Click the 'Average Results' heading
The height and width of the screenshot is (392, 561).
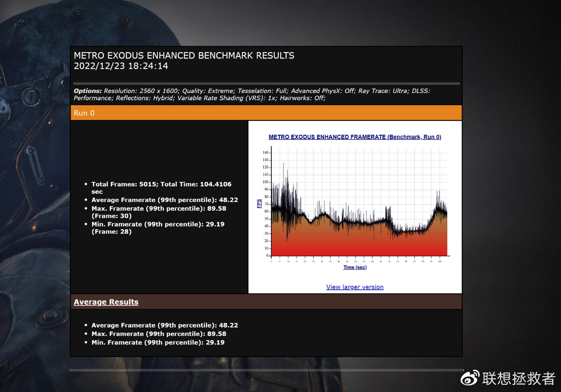point(106,302)
